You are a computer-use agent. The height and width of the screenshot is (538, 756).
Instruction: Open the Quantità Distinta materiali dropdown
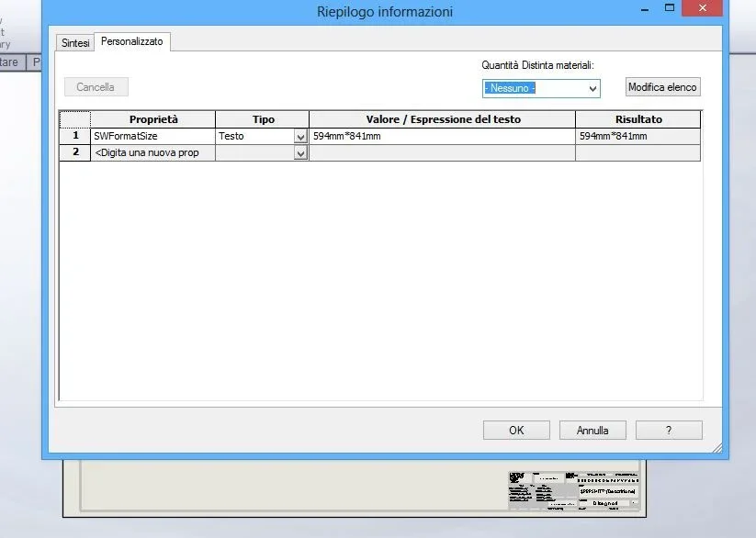point(541,88)
